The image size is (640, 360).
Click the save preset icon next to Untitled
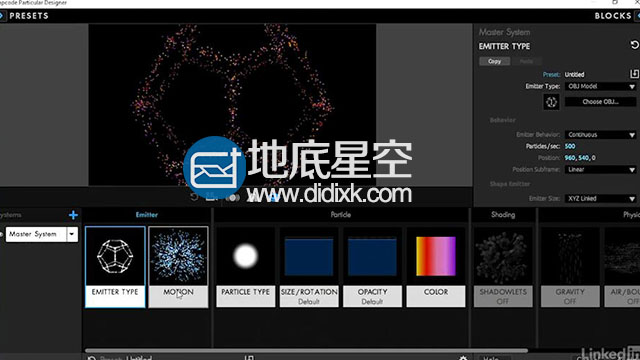(x=634, y=74)
